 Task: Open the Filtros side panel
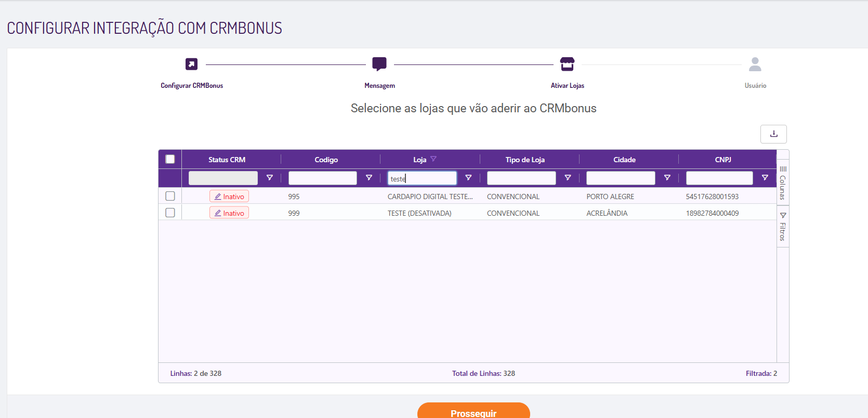783,226
